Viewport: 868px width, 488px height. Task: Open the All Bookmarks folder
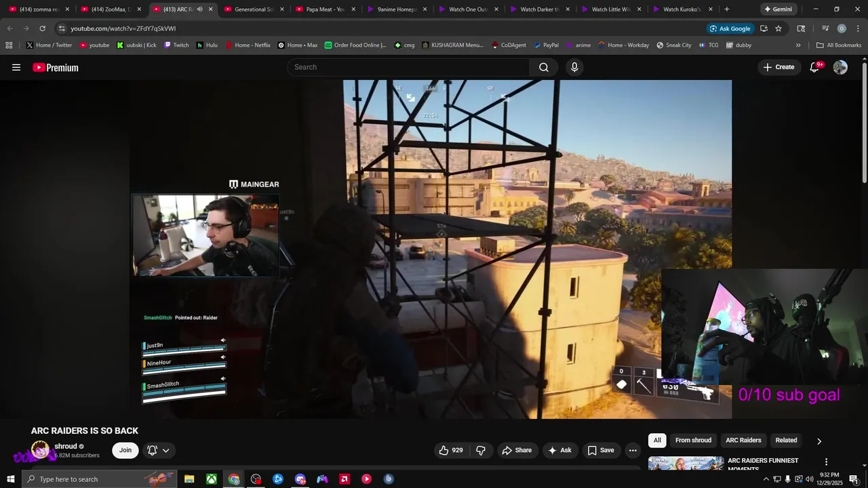839,45
